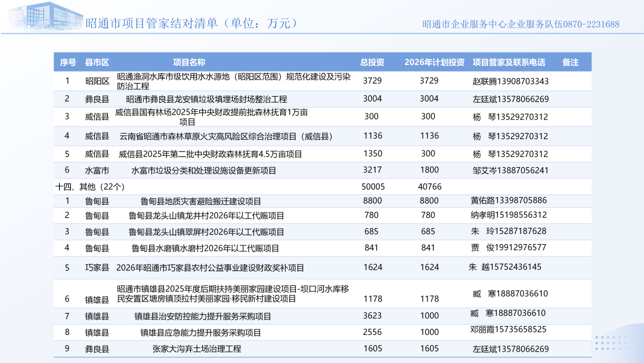Image resolution: width=644 pixels, height=363 pixels.
Task: Select the 昭通市镇雄县2025年度后期扶持美丽家园 project
Action: pos(233,294)
